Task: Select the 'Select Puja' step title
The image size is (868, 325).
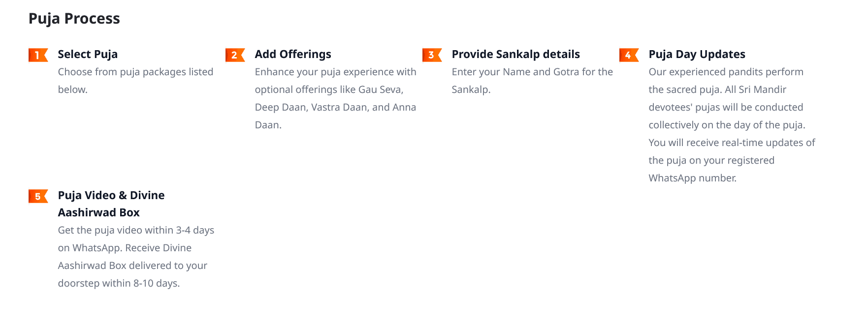Action: 88,54
